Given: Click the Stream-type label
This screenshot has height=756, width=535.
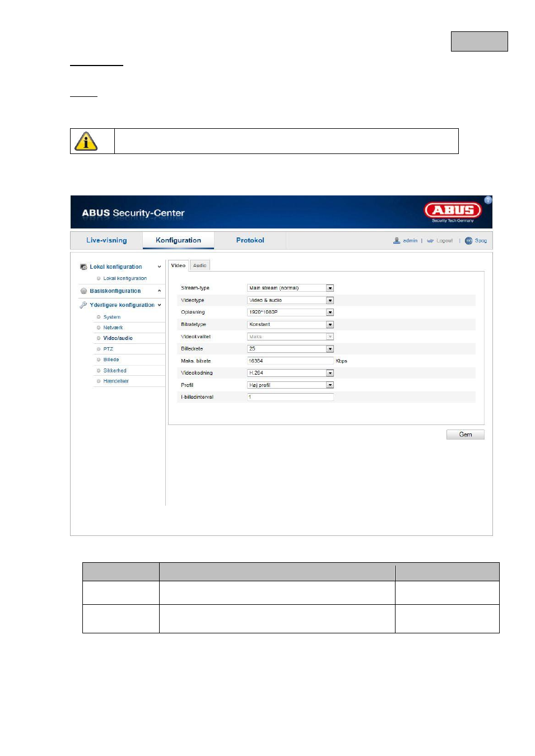Looking at the screenshot, I should [x=195, y=288].
